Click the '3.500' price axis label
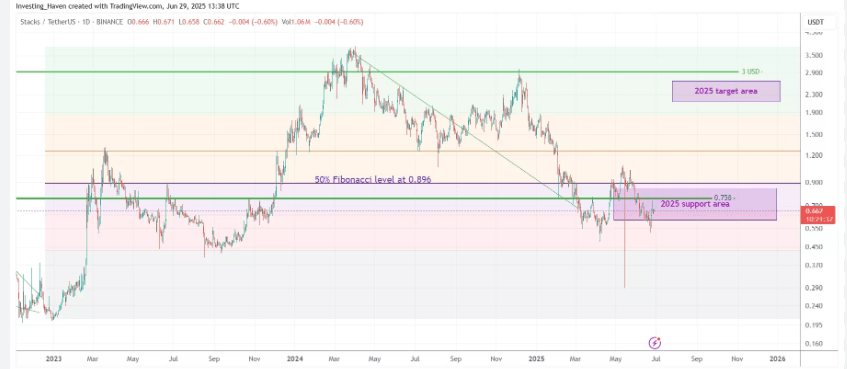 [814, 55]
